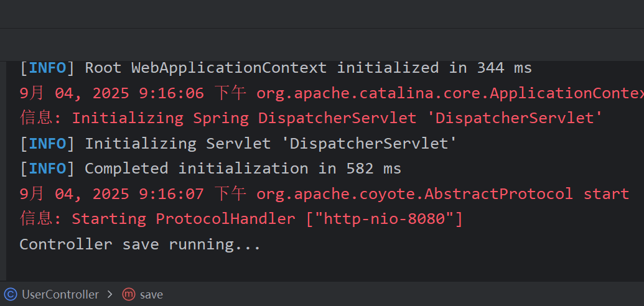
Task: Click the save method icon
Action: [129, 294]
